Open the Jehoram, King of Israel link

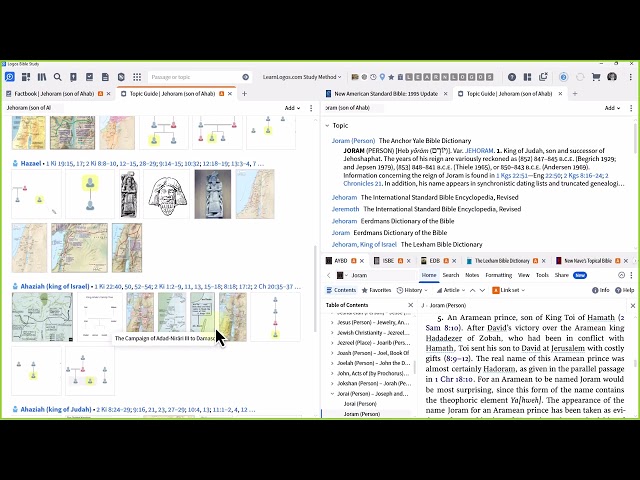[x=364, y=244]
